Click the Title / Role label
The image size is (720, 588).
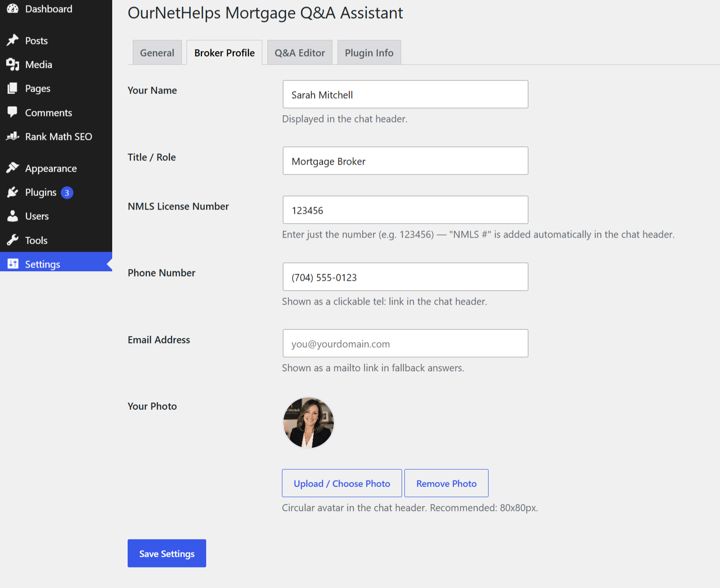click(152, 157)
